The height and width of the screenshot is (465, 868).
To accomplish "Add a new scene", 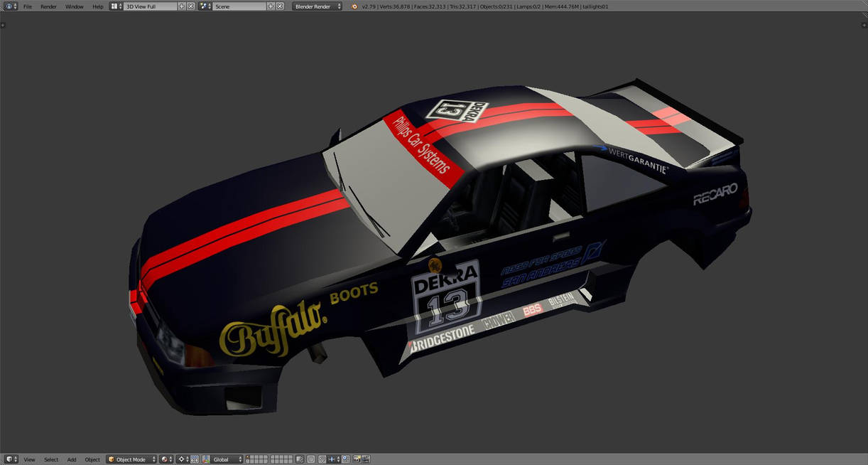I will click(271, 6).
